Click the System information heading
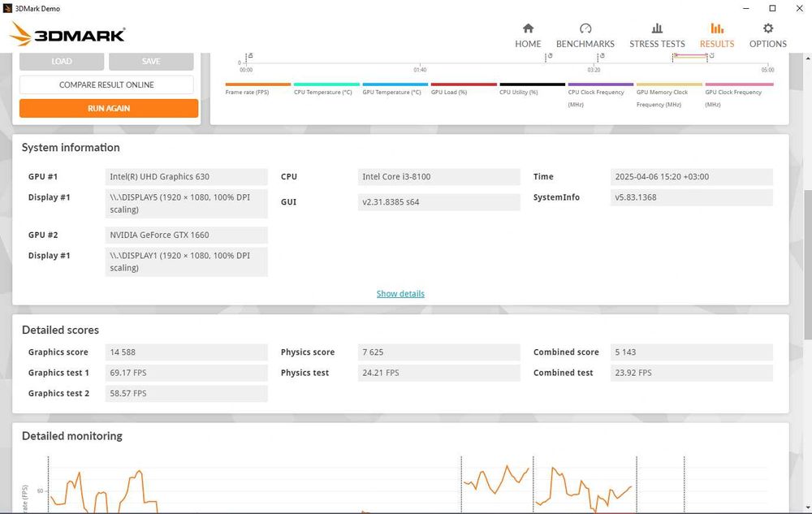The width and height of the screenshot is (812, 514). point(71,148)
